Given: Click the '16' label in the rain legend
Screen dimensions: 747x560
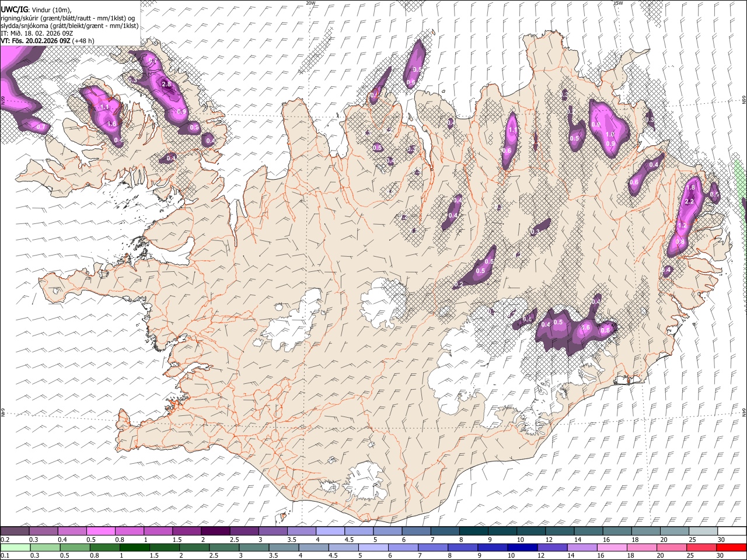Looking at the screenshot, I should pyautogui.click(x=601, y=555).
